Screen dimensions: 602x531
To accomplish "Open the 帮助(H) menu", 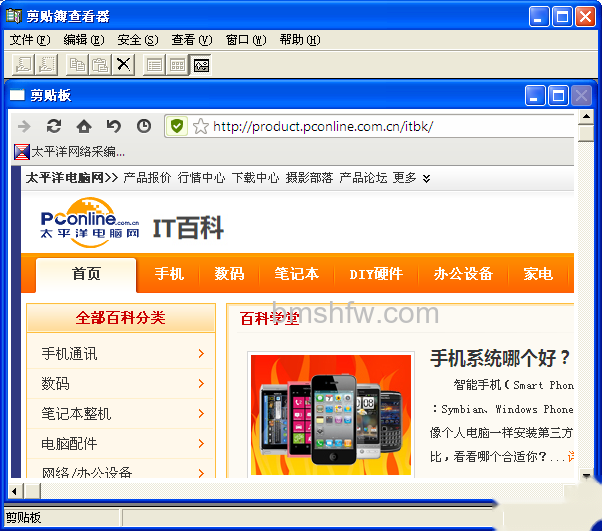I will coord(300,40).
